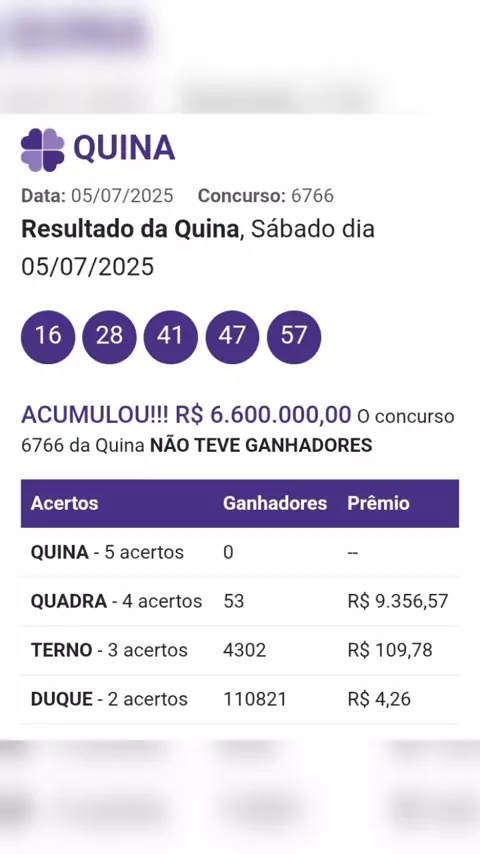
Task: Select the DUQUE - 2 acertos row
Action: [240, 699]
